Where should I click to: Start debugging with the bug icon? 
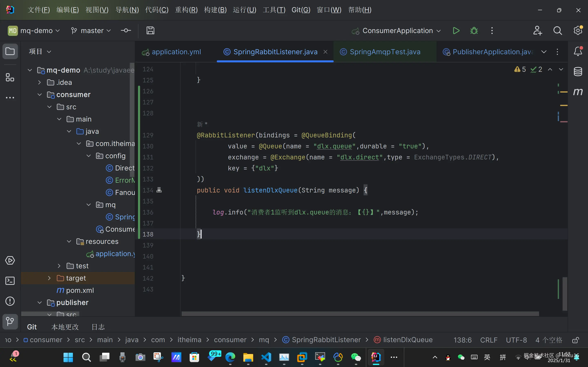(x=474, y=31)
